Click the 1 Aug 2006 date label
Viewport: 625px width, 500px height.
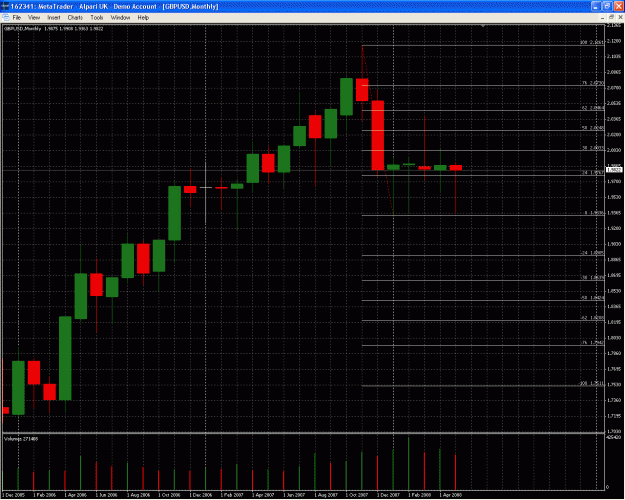tap(139, 495)
